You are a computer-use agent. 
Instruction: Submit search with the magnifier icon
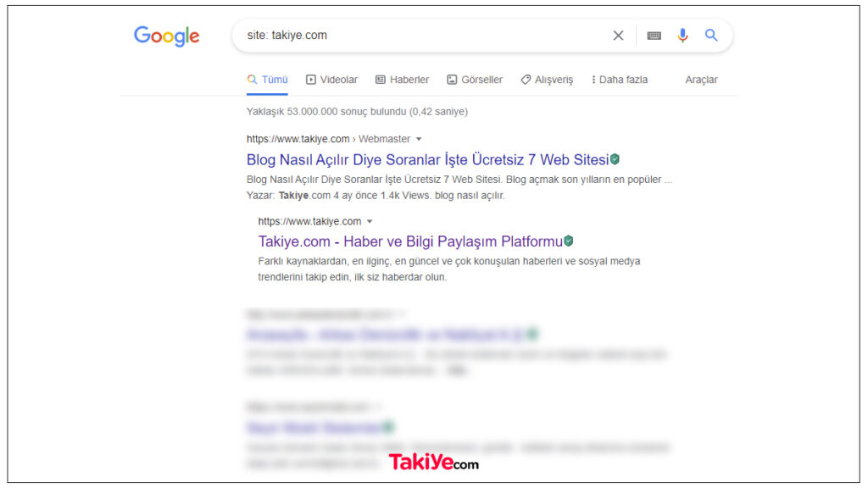pyautogui.click(x=711, y=36)
